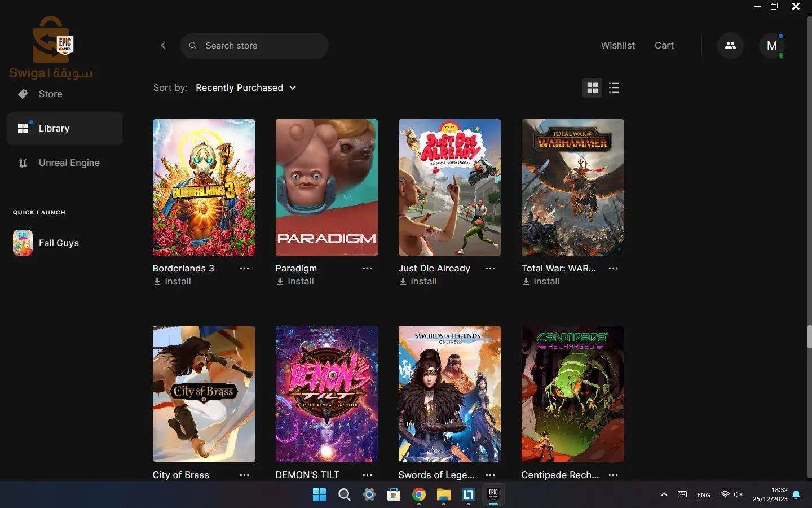The width and height of the screenshot is (812, 508).
Task: Open the touch keyboard tray icon
Action: (682, 495)
